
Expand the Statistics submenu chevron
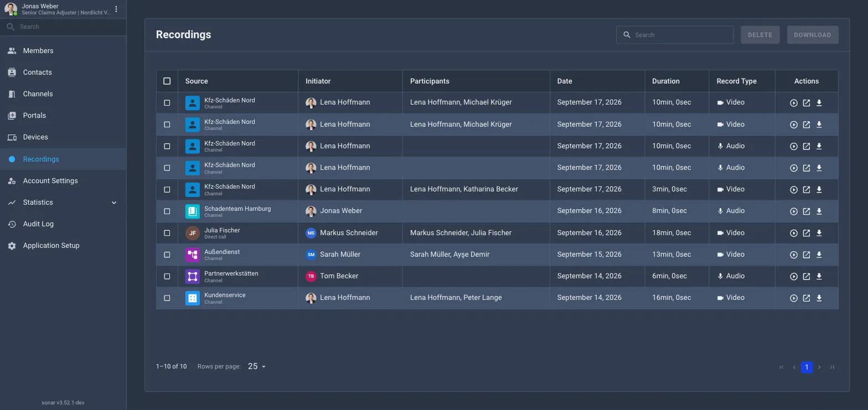pyautogui.click(x=114, y=203)
